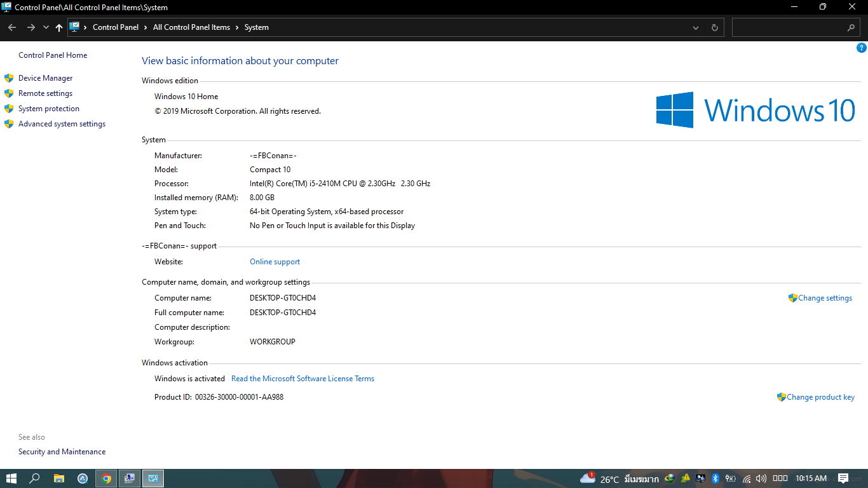Click the Compact 10 model value
The image size is (868, 488).
click(x=270, y=170)
